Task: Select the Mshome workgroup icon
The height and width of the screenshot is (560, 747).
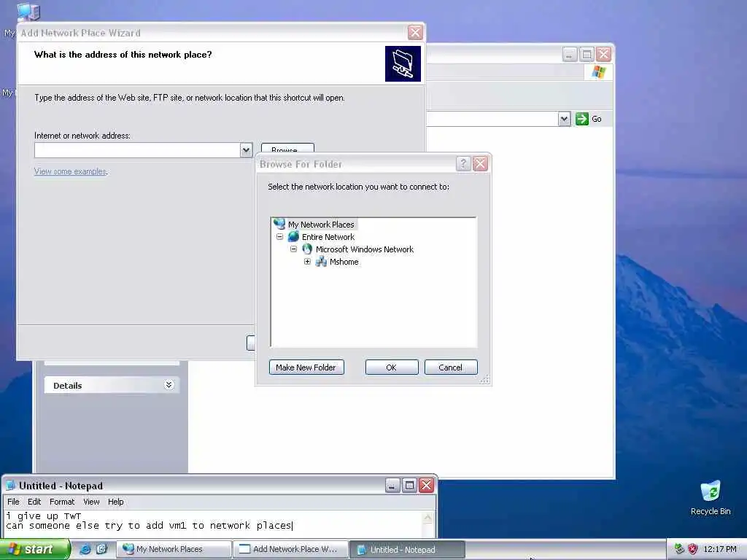Action: (x=321, y=262)
